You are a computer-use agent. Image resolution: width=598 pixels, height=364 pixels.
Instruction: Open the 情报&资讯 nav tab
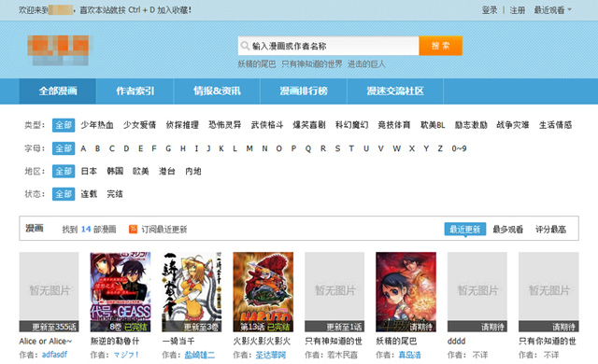pyautogui.click(x=217, y=91)
